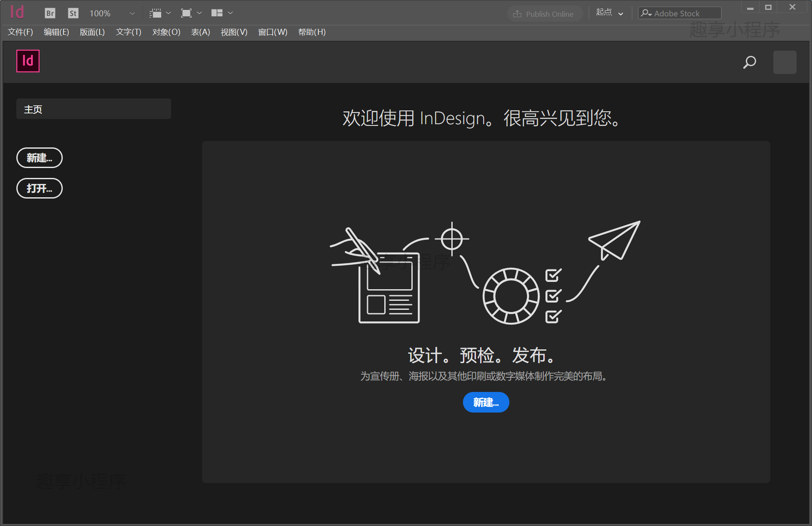Click the search magnifier icon

[750, 62]
